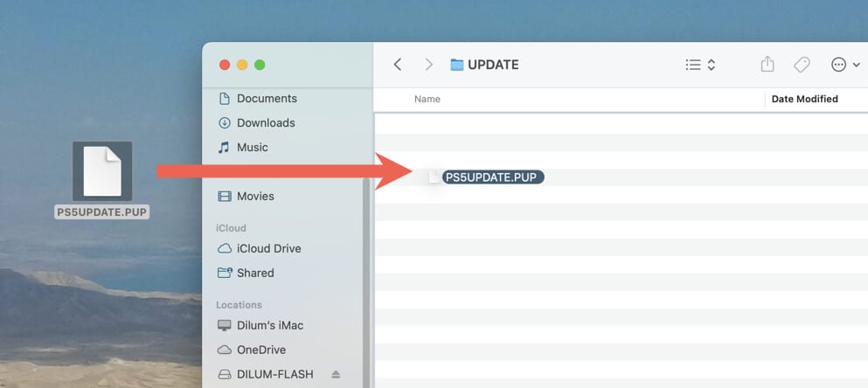Image resolution: width=868 pixels, height=388 pixels.
Task: Select Dilum's iMac under Locations
Action: pyautogui.click(x=270, y=326)
